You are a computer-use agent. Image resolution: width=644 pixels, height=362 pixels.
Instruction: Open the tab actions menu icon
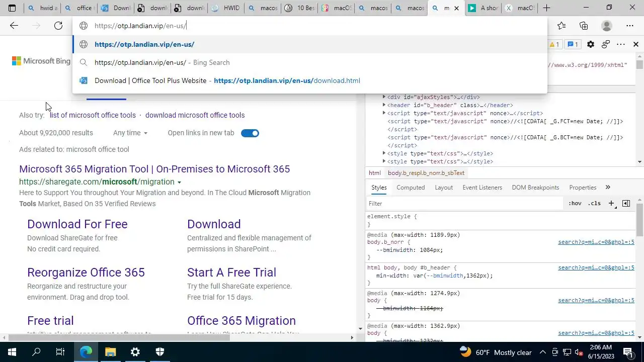(12, 8)
